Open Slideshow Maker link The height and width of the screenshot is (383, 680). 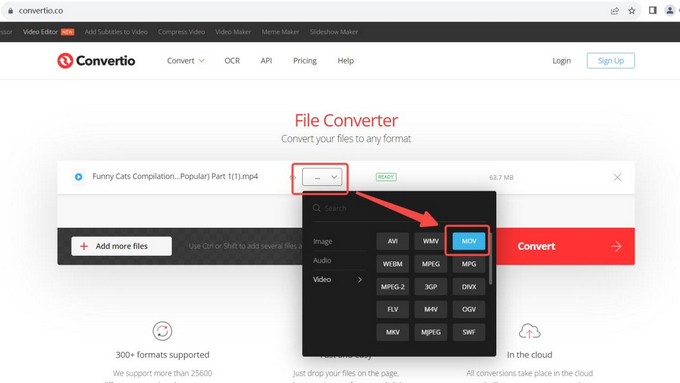(334, 32)
